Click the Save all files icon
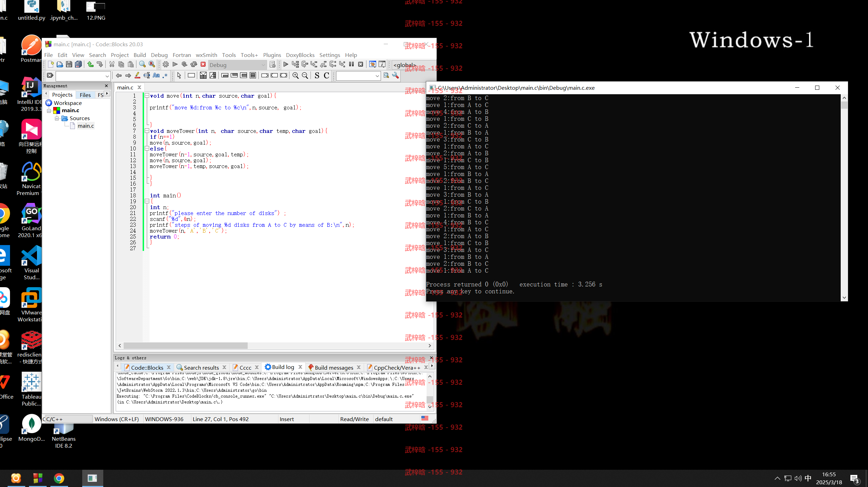 pyautogui.click(x=79, y=64)
